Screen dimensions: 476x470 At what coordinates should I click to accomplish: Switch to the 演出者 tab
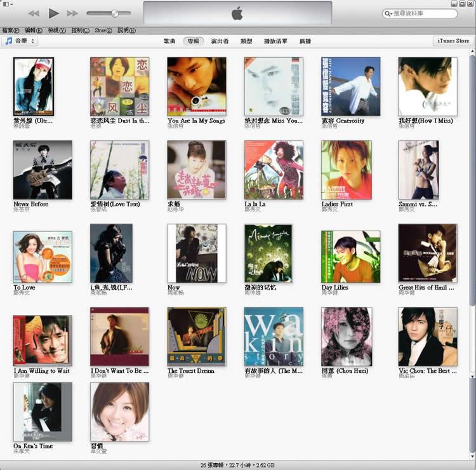(x=220, y=41)
